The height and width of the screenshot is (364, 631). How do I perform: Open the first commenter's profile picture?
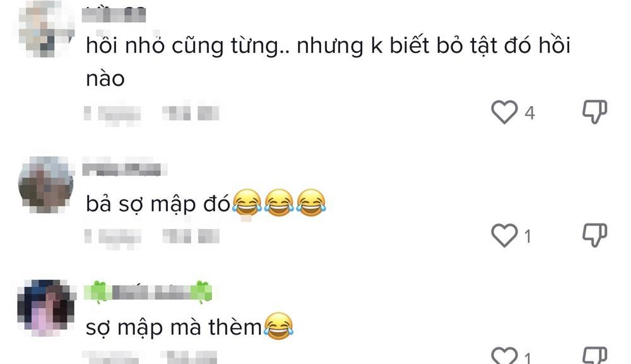pyautogui.click(x=46, y=29)
